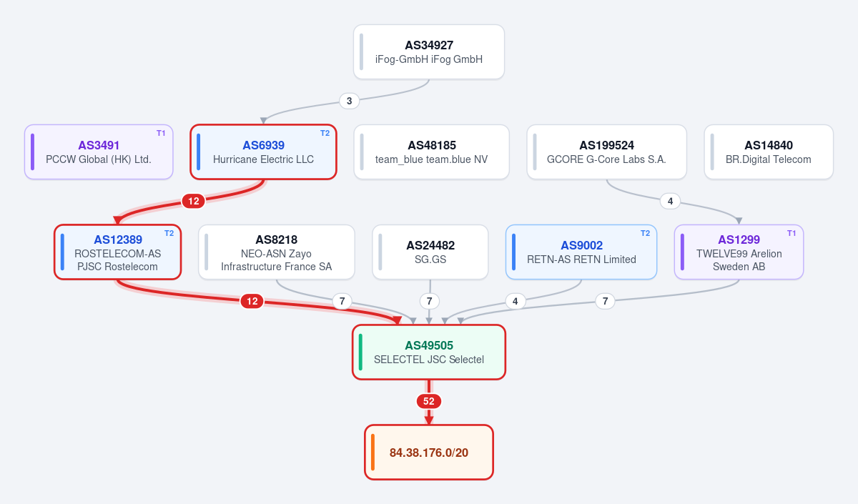Select the AS14840 BR.Digital Telecom node

(769, 152)
